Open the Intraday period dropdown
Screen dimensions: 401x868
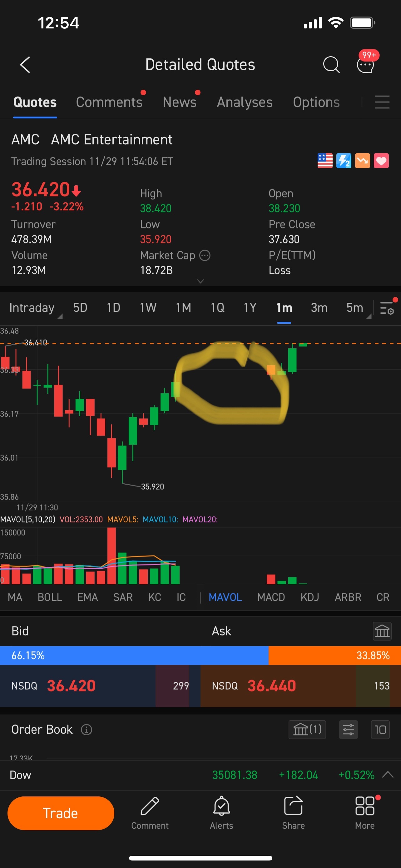point(35,308)
